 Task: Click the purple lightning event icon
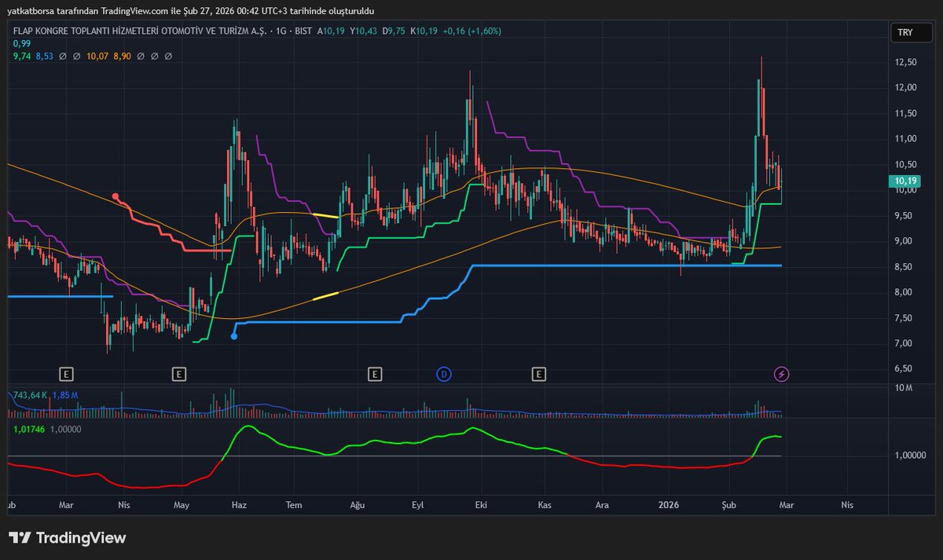782,374
